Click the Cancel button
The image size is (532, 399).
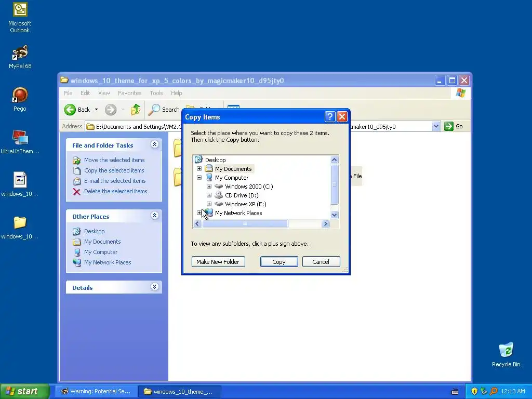pyautogui.click(x=321, y=262)
